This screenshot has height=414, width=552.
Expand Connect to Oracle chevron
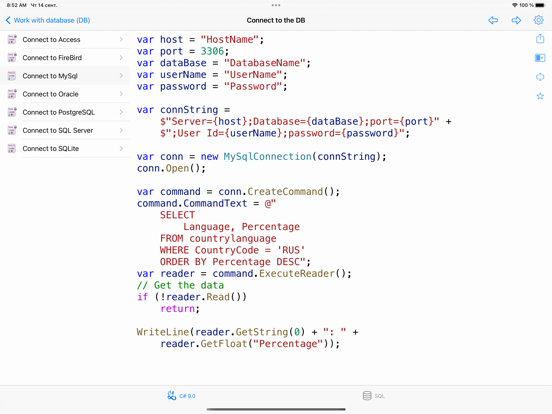tap(121, 94)
